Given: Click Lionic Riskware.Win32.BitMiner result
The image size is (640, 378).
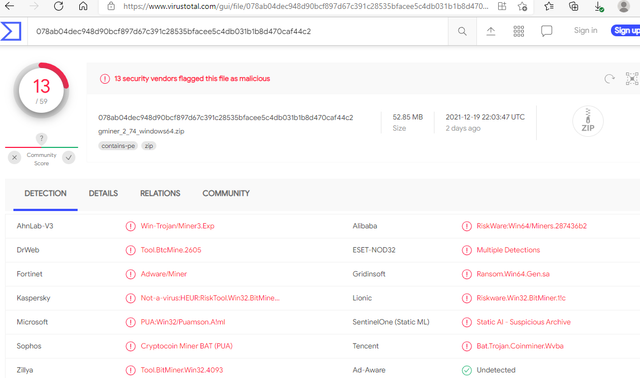Looking at the screenshot, I should click(x=521, y=298).
